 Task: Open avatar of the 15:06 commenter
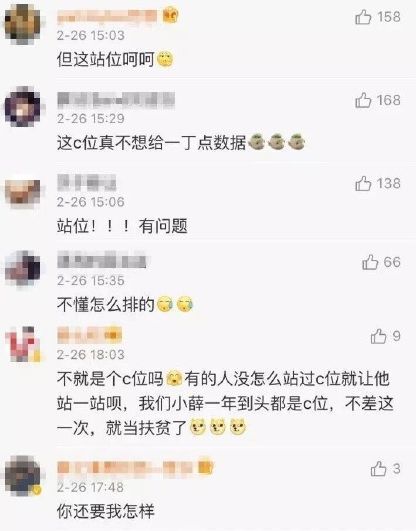(23, 192)
